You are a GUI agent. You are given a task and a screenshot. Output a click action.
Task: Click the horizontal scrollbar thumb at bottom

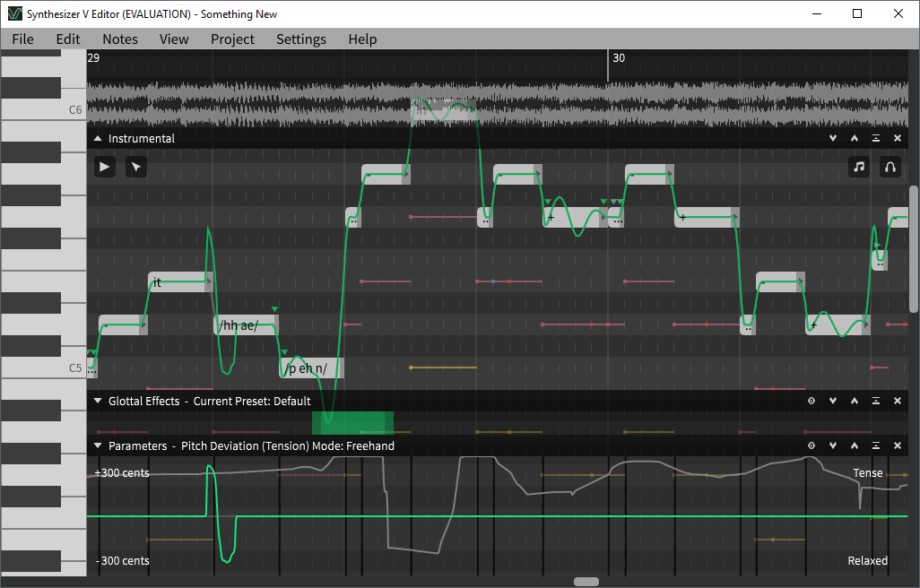point(586,582)
